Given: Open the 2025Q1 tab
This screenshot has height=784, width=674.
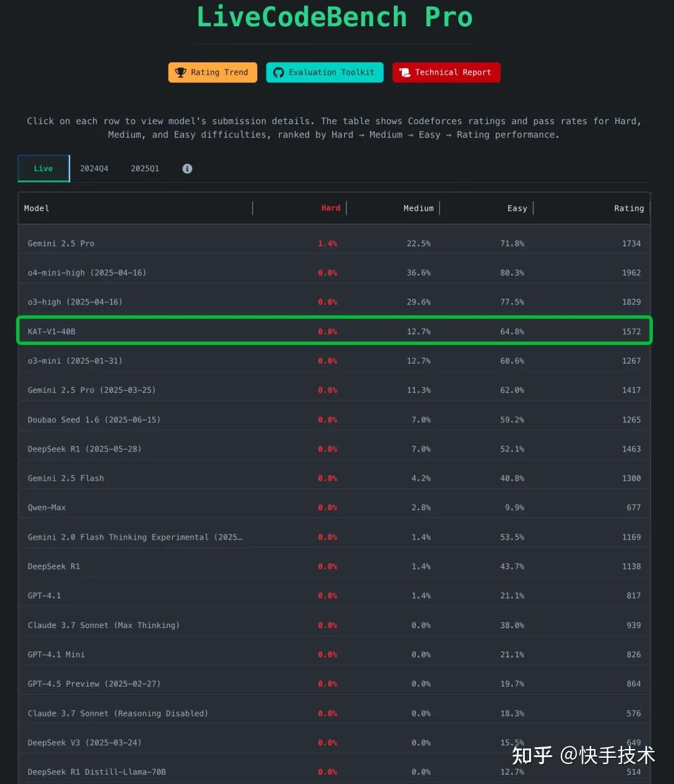Looking at the screenshot, I should point(145,168).
